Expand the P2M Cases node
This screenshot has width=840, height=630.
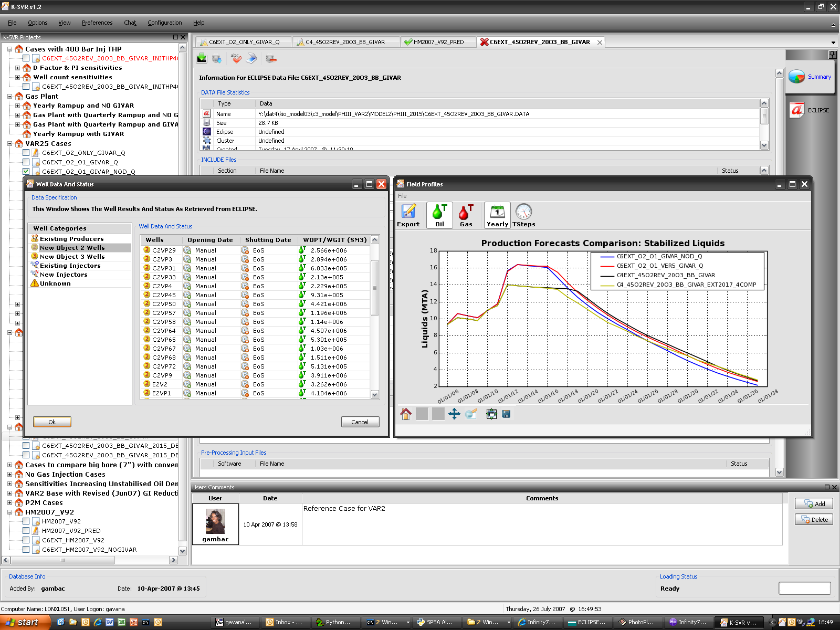pyautogui.click(x=10, y=503)
